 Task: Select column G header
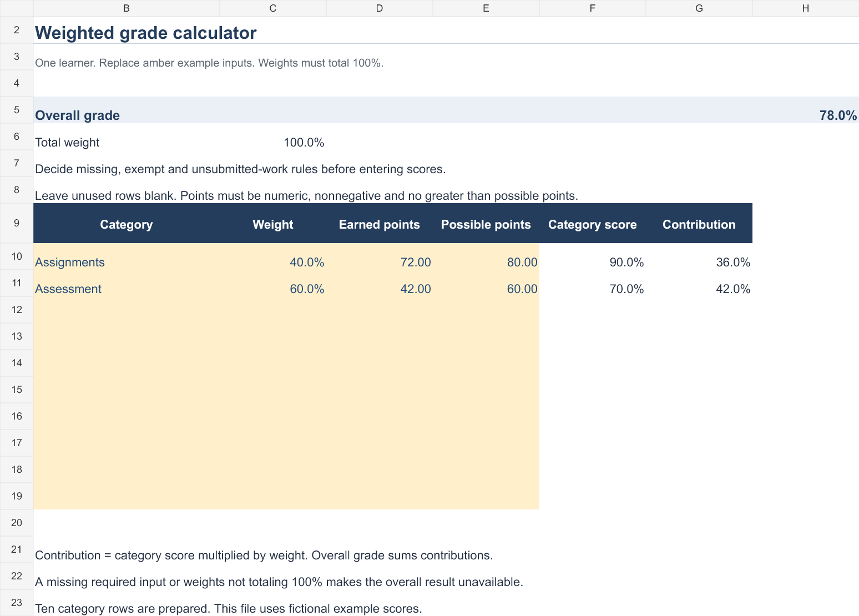(699, 8)
